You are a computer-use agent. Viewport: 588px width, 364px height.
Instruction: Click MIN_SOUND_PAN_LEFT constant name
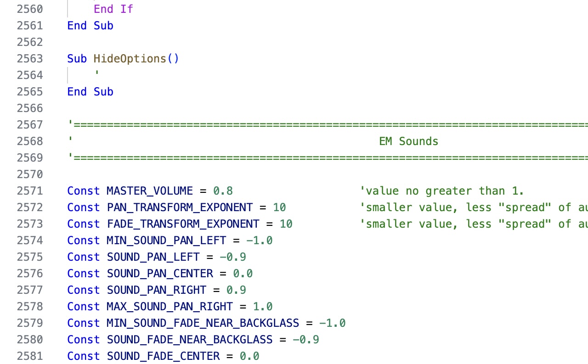click(166, 241)
